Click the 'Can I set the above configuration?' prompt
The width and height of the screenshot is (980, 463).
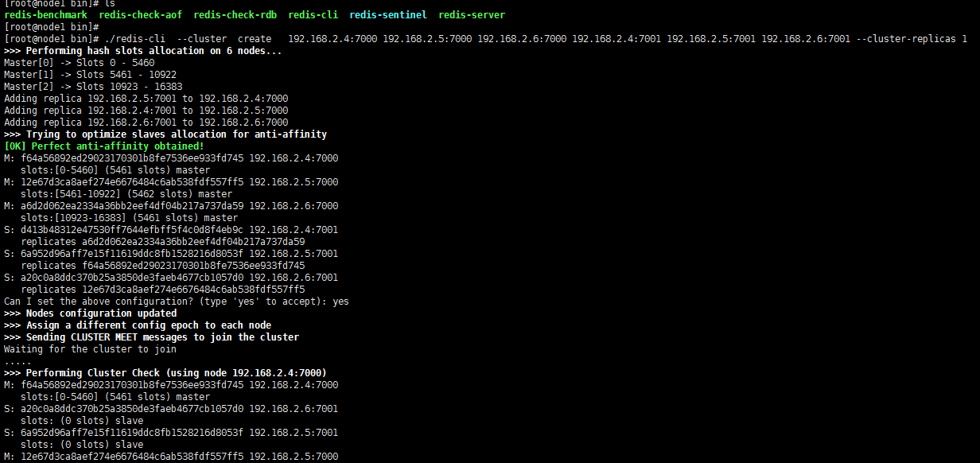(x=177, y=302)
